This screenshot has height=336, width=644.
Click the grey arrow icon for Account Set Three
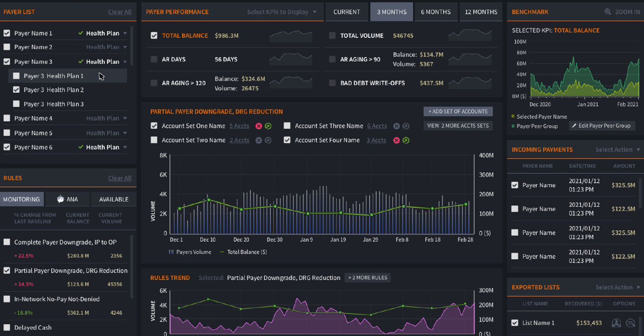[x=406, y=126]
